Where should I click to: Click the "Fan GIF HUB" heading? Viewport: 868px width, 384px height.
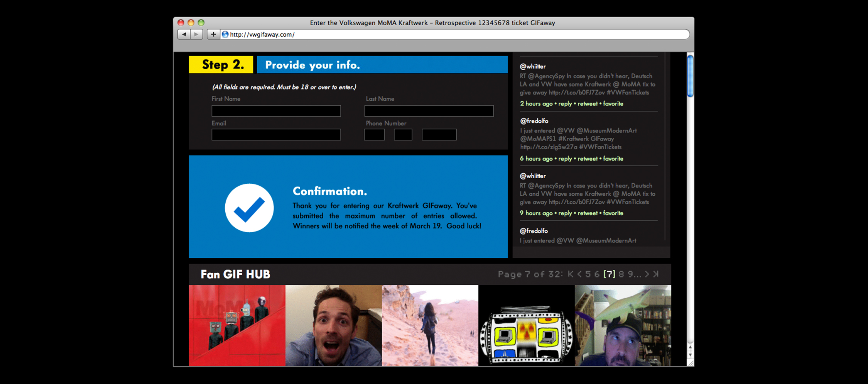[x=235, y=274]
